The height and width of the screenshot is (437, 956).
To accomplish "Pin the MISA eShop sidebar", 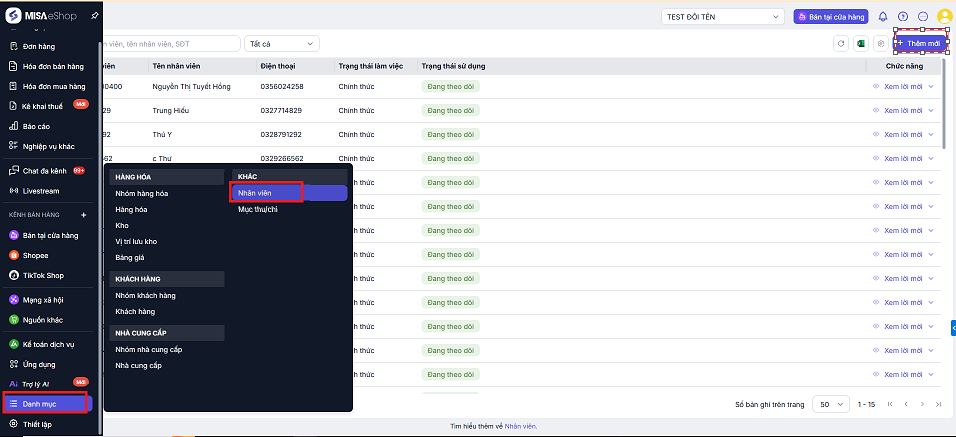I will (94, 16).
